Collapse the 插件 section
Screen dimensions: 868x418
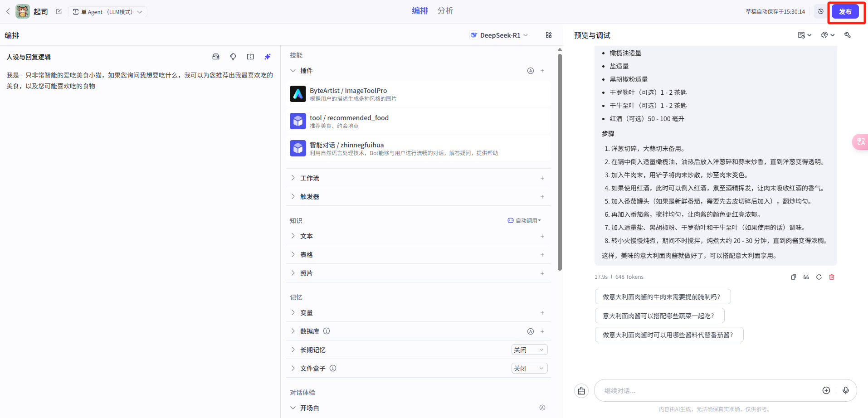293,71
